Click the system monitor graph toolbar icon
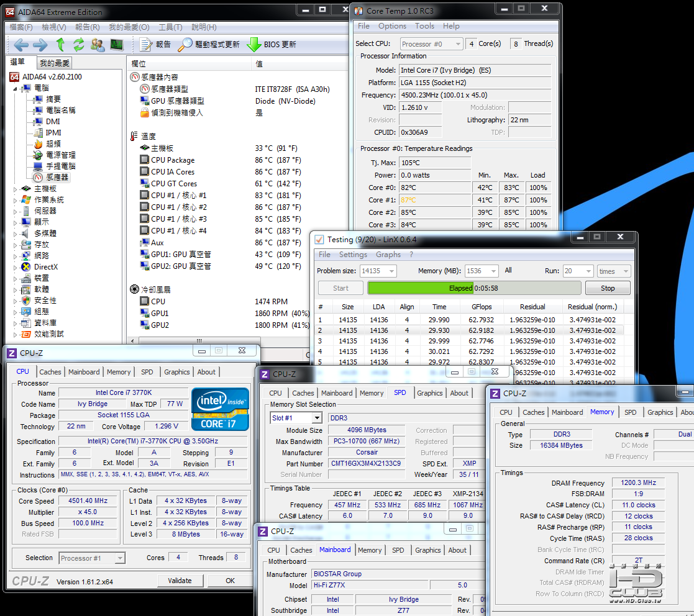The image size is (694, 616). [x=116, y=45]
